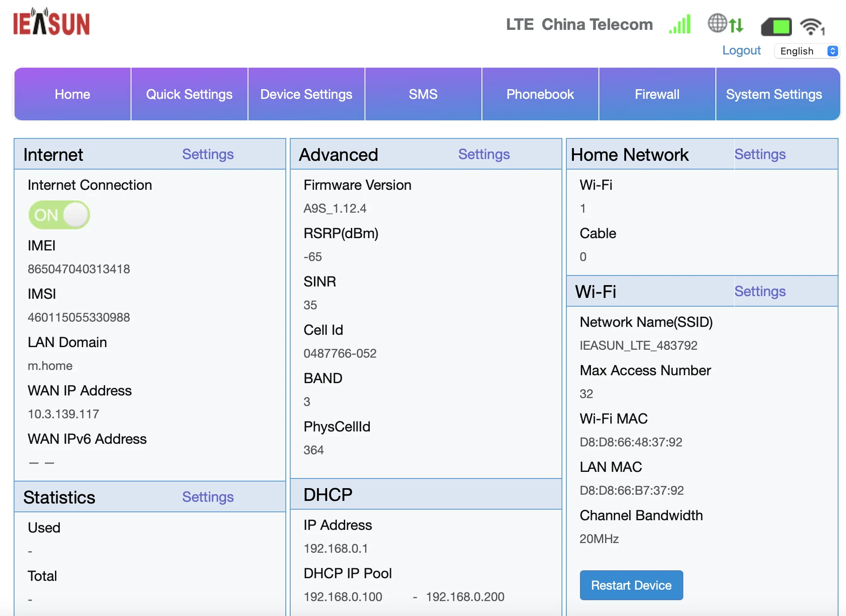
Task: Open Settings link in Advanced panel
Action: click(x=484, y=154)
